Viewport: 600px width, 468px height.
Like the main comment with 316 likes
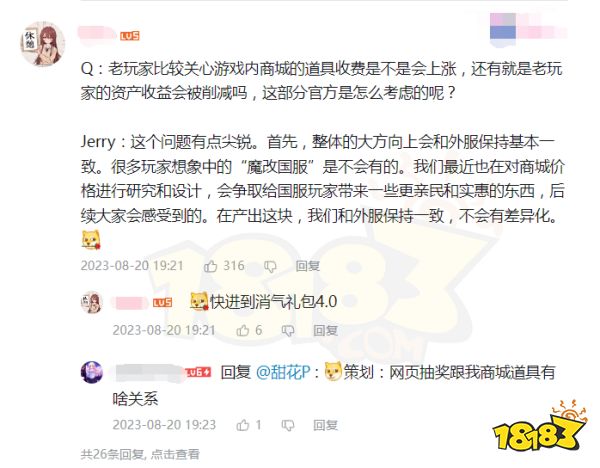click(211, 266)
